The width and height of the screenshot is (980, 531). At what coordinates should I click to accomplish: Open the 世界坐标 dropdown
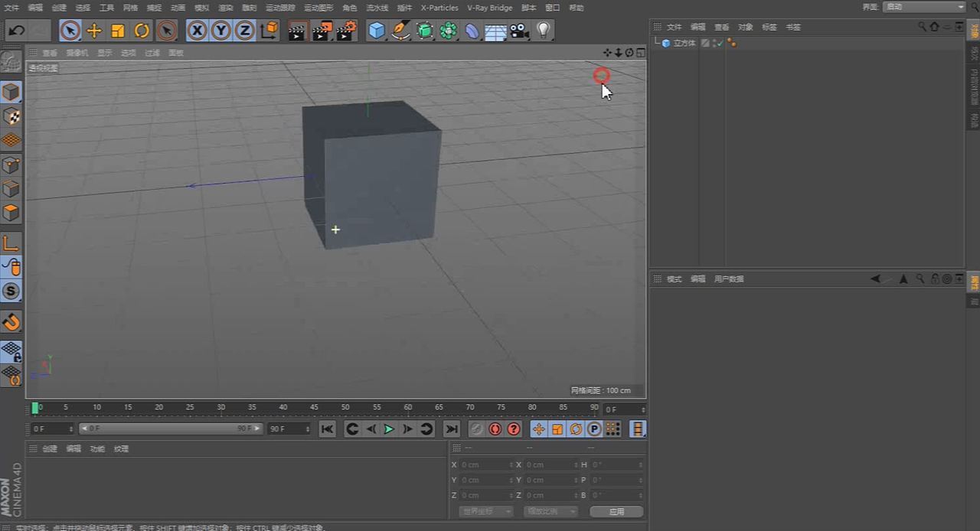pyautogui.click(x=485, y=511)
